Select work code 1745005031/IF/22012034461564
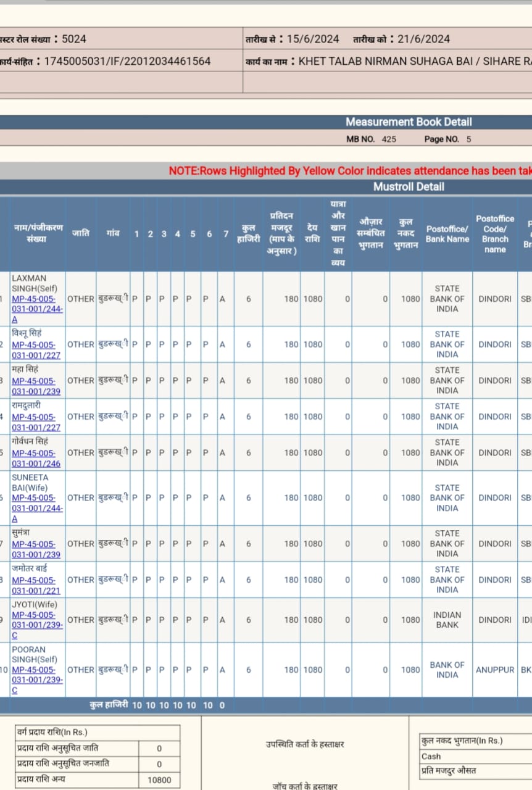Viewport: 532px width, 790px height. coord(127,61)
